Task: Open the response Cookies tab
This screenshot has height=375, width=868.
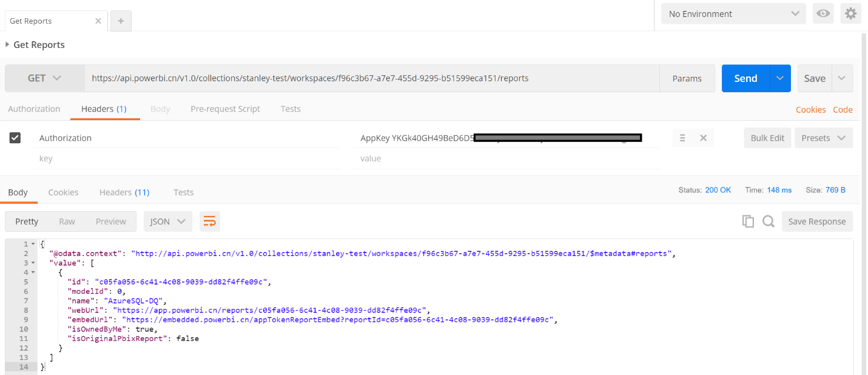Action: pos(63,192)
